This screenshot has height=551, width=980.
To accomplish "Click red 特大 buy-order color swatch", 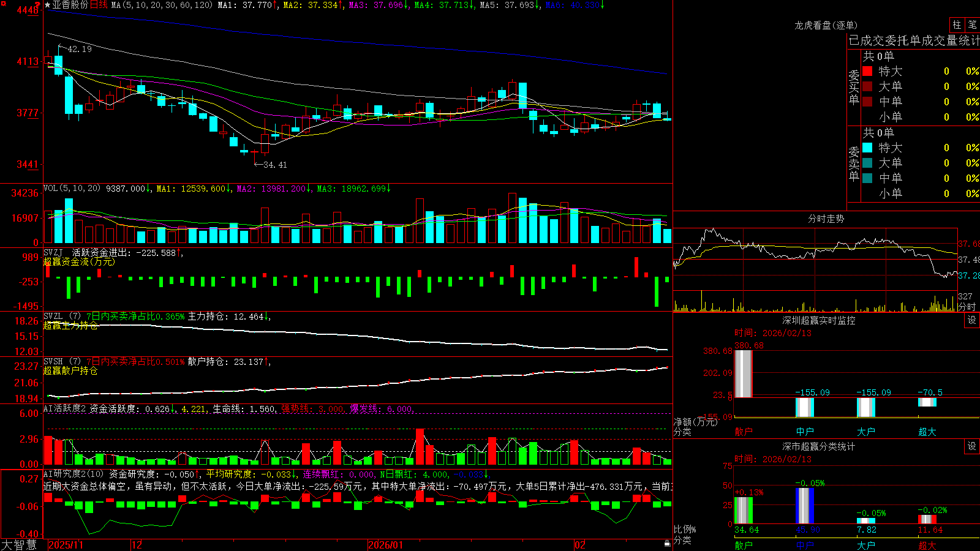I will (867, 71).
